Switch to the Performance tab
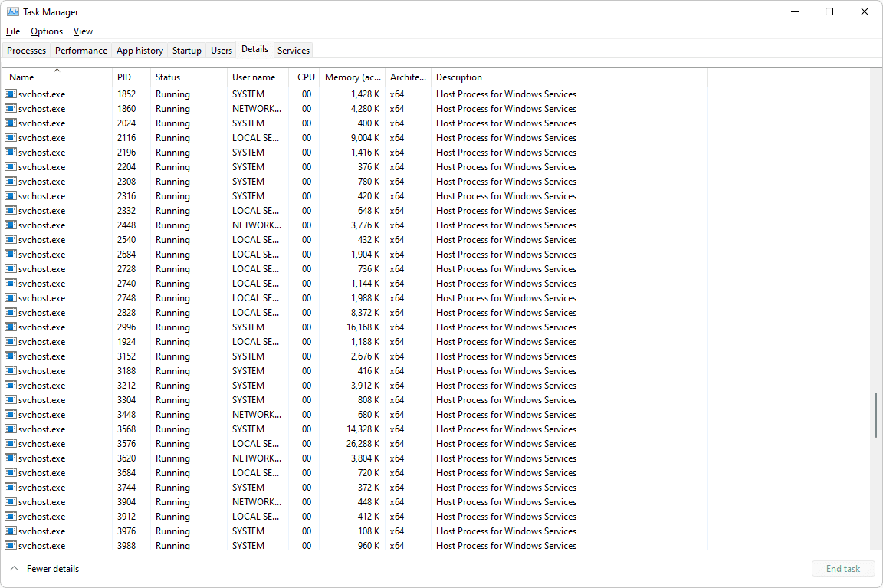The image size is (883, 588). [x=81, y=50]
